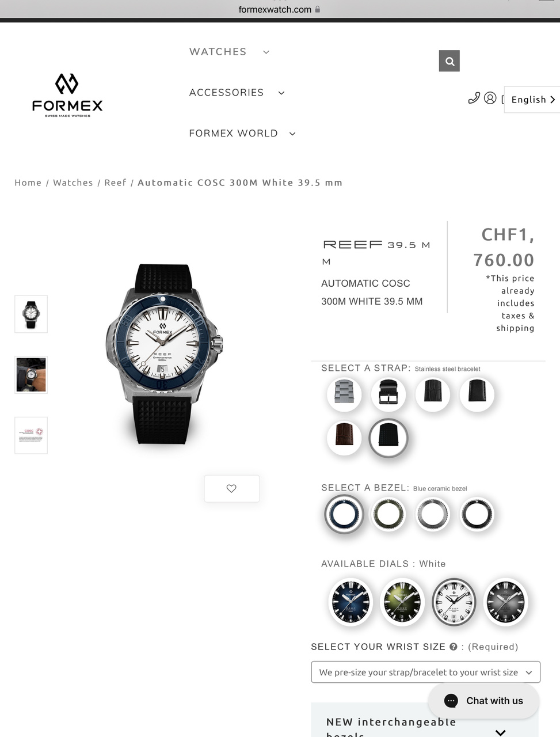Open the user account icon
Viewport: 560px width, 737px height.
[490, 98]
